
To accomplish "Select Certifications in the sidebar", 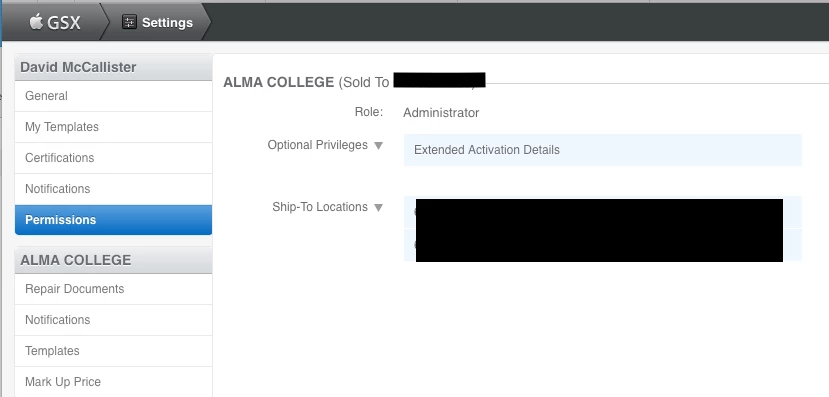I will click(113, 158).
